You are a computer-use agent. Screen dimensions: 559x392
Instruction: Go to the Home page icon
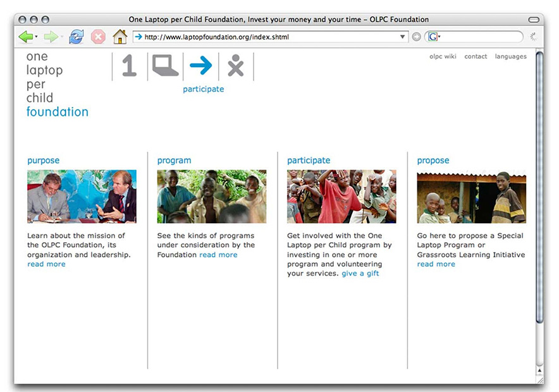point(120,37)
